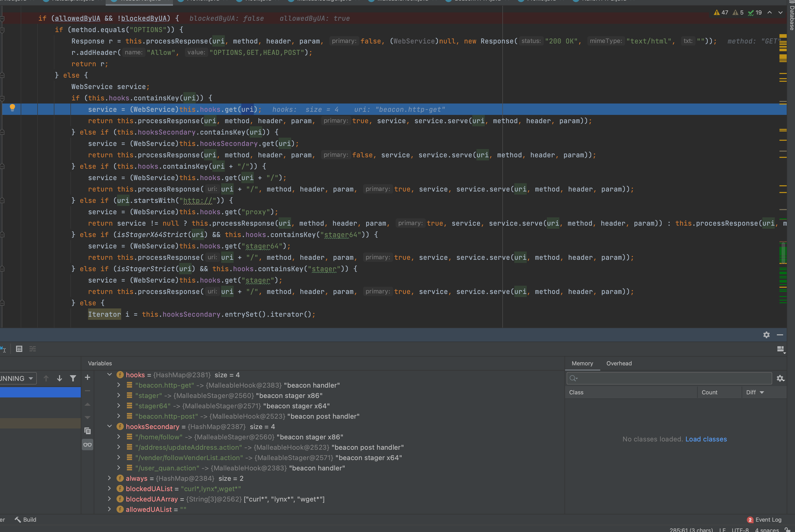
Task: Click the red Event Log notification badge
Action: pos(750,520)
